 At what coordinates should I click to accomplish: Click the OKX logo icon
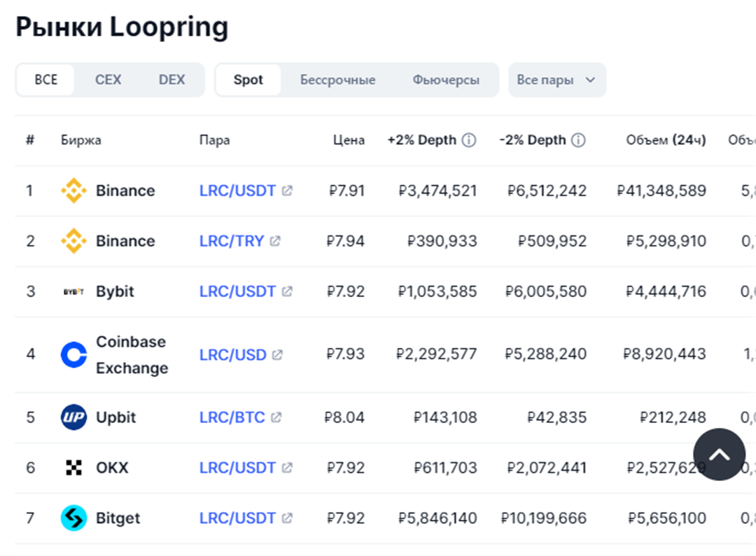[x=73, y=467]
